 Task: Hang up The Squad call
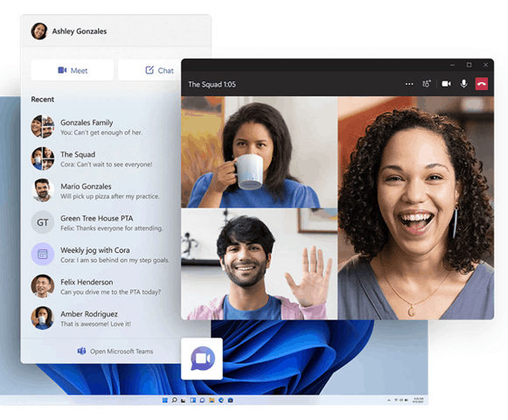tap(482, 84)
